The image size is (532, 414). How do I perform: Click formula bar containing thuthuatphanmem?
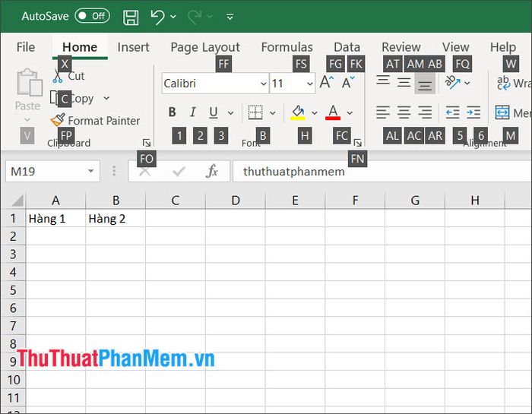[382, 171]
